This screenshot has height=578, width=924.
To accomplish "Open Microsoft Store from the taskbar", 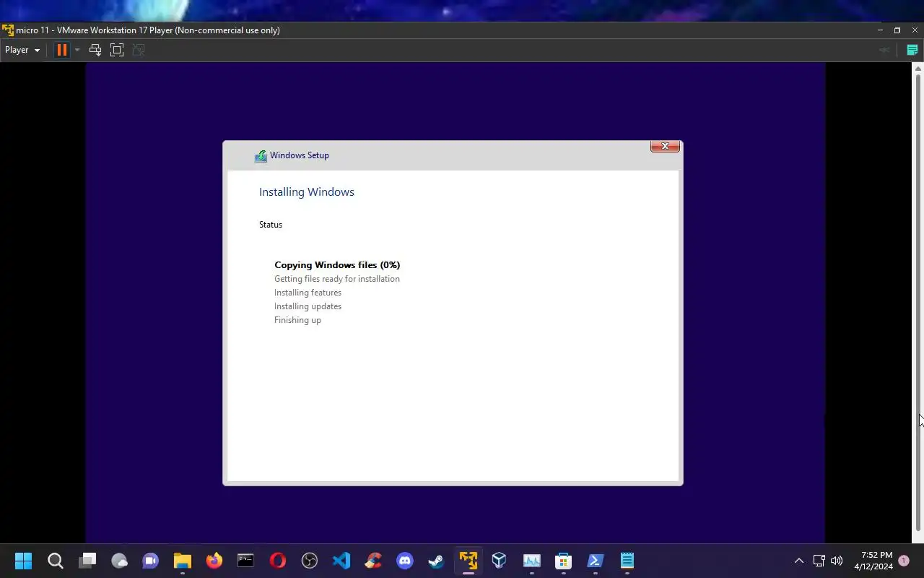I will [x=563, y=561].
